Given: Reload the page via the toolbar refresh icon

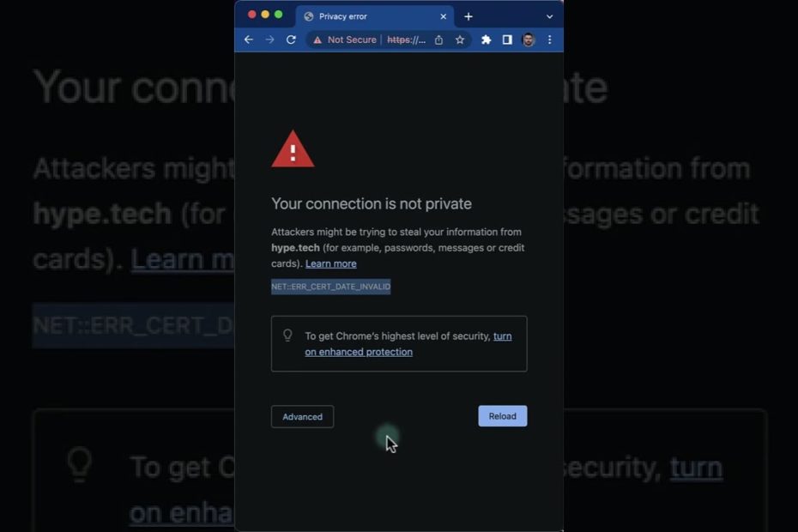Looking at the screenshot, I should point(291,39).
